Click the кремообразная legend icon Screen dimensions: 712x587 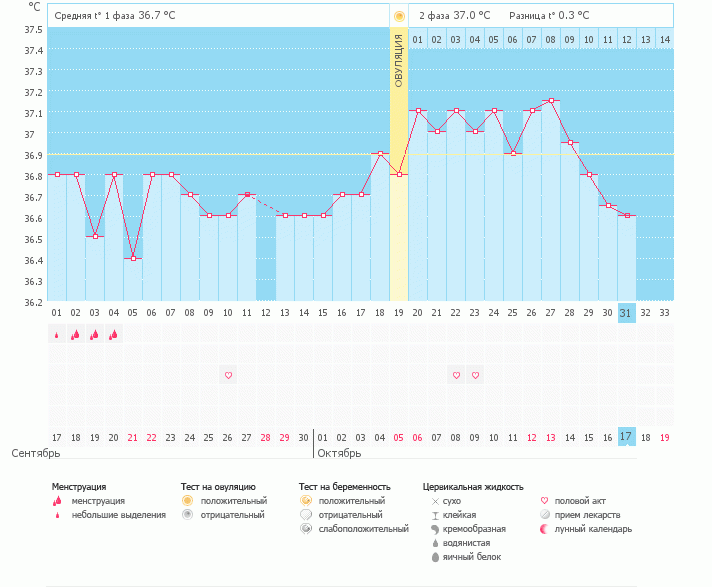click(x=435, y=529)
